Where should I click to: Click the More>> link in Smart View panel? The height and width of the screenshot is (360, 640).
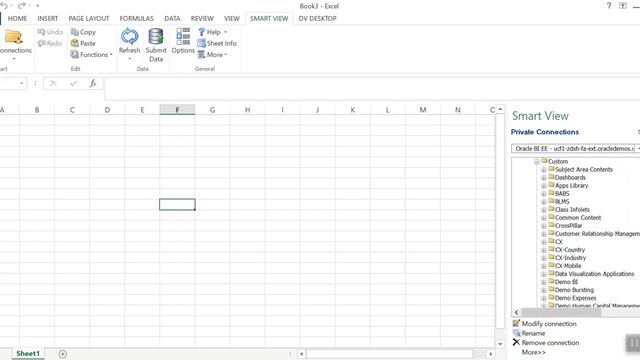click(x=533, y=352)
